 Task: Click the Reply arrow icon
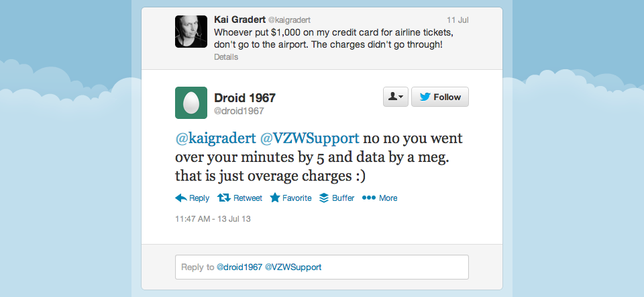[x=180, y=198]
